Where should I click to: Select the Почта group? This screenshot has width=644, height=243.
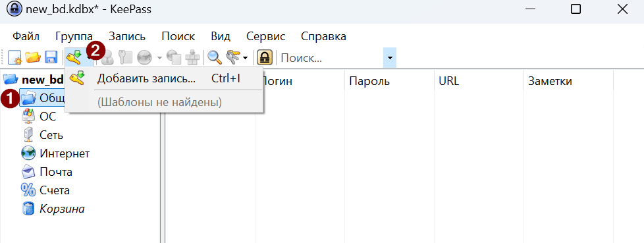(x=56, y=172)
